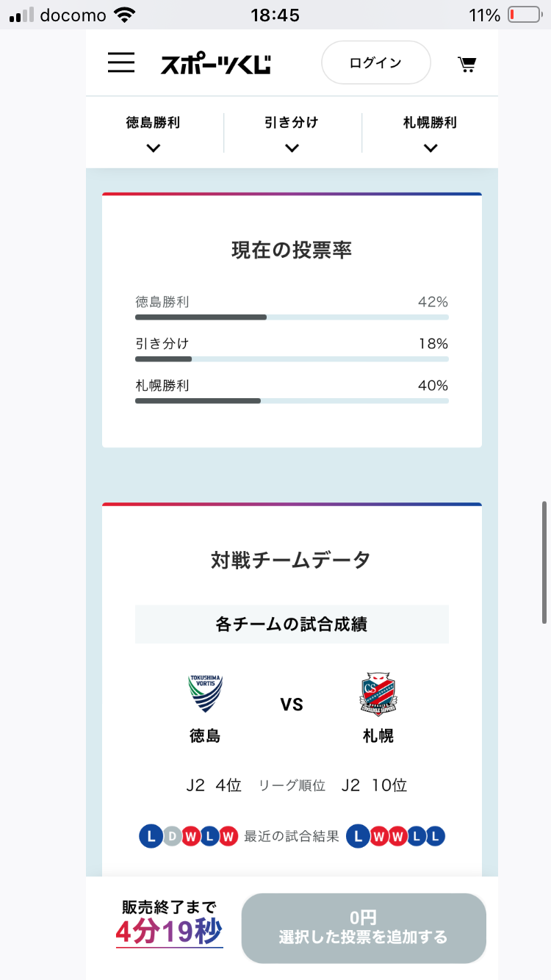Open the shopping cart icon
The height and width of the screenshot is (980, 551).
(467, 64)
